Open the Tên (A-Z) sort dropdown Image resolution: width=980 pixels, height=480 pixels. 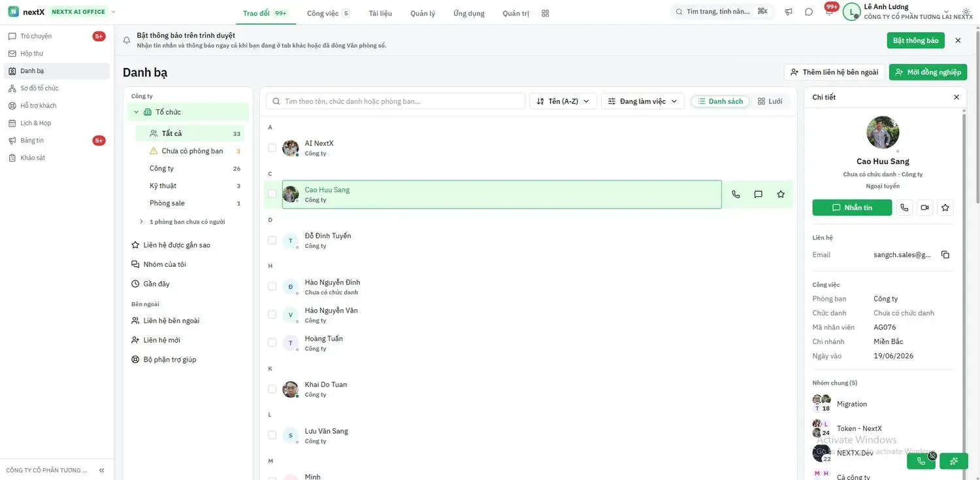pyautogui.click(x=563, y=101)
